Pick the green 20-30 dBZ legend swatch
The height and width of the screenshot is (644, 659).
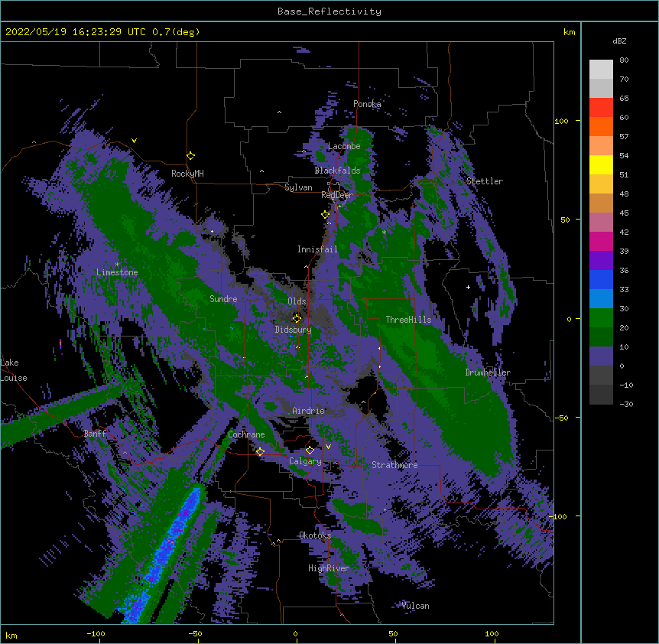click(x=601, y=318)
